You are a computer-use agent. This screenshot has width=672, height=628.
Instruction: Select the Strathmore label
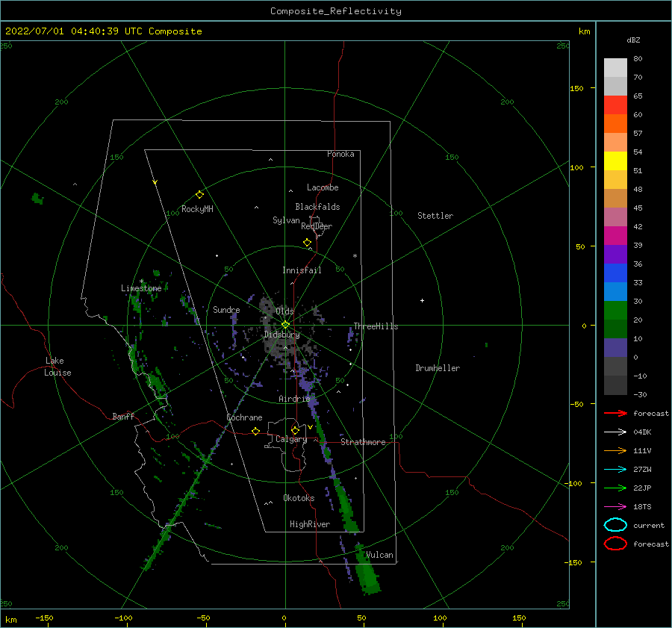coord(363,442)
